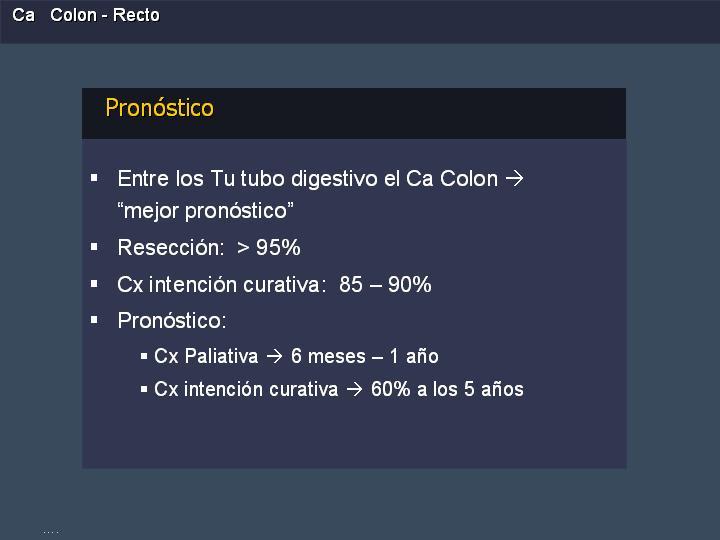
Task: Click the "60% a los 5 años" text
Action: coord(447,389)
